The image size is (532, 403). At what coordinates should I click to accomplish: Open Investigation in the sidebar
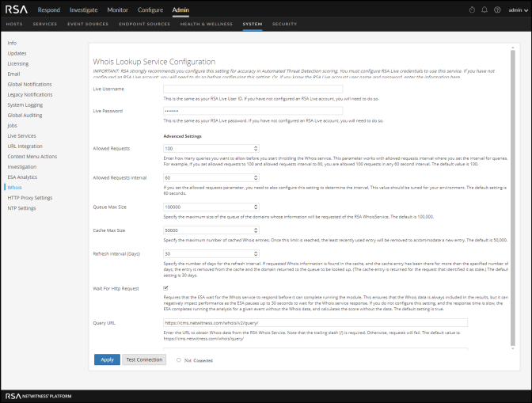(x=22, y=167)
